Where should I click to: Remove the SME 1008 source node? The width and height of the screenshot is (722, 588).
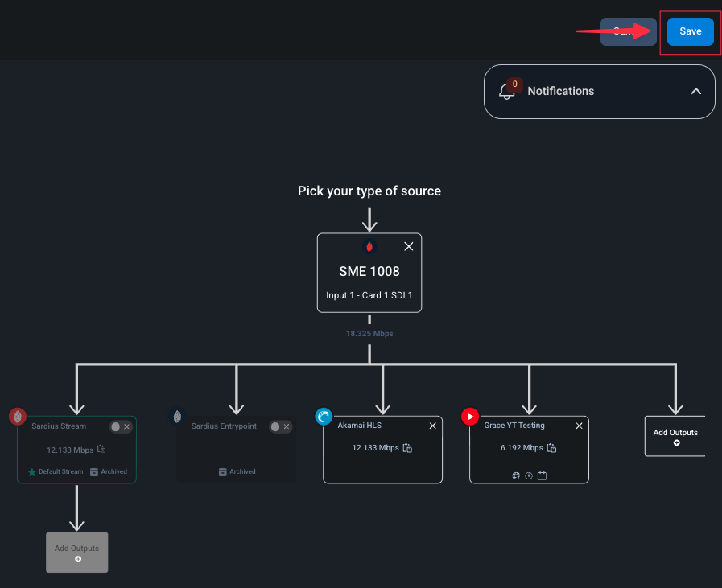[408, 247]
